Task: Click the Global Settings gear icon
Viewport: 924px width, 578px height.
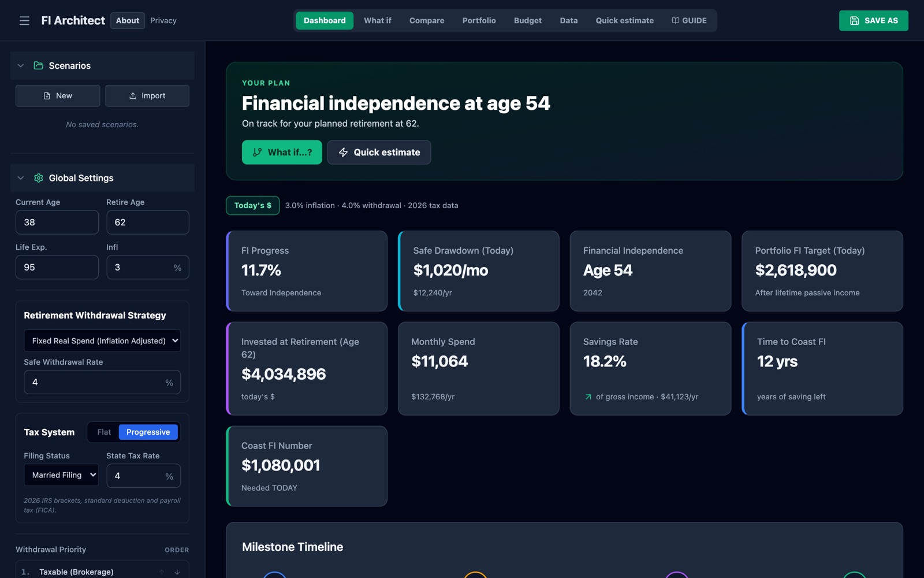Action: pyautogui.click(x=39, y=178)
